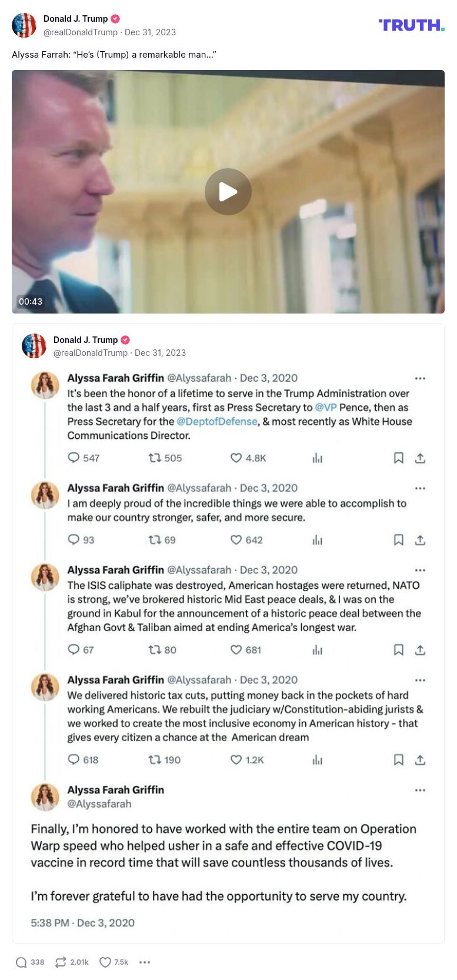
Task: Play the embedded video
Action: [228, 192]
